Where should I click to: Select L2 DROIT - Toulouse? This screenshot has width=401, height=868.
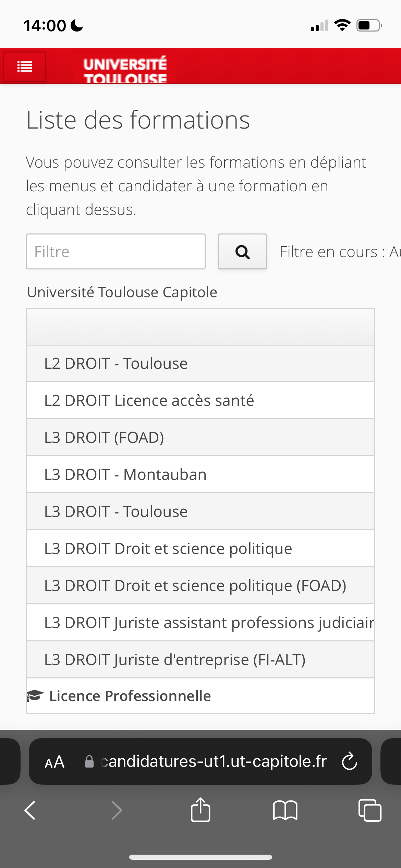tap(116, 363)
